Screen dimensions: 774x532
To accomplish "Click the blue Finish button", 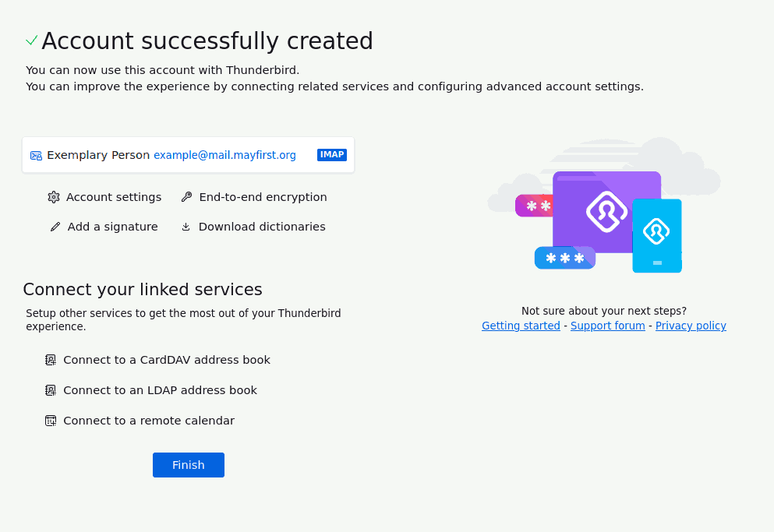I will 189,465.
